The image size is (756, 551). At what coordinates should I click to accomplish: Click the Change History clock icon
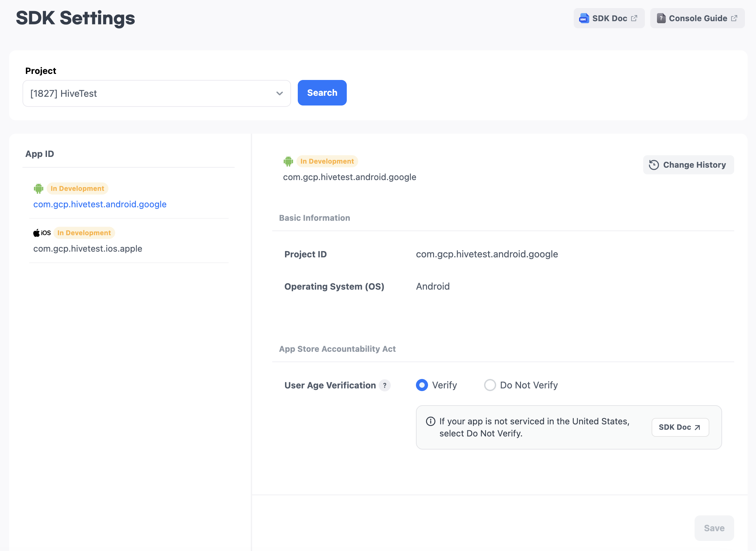[x=654, y=165]
